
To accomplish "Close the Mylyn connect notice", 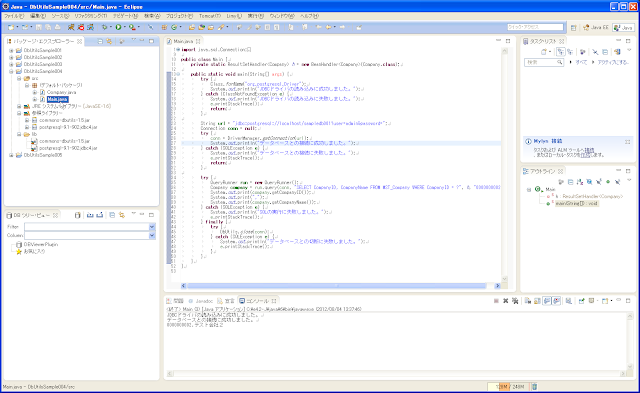I will pos(627,142).
